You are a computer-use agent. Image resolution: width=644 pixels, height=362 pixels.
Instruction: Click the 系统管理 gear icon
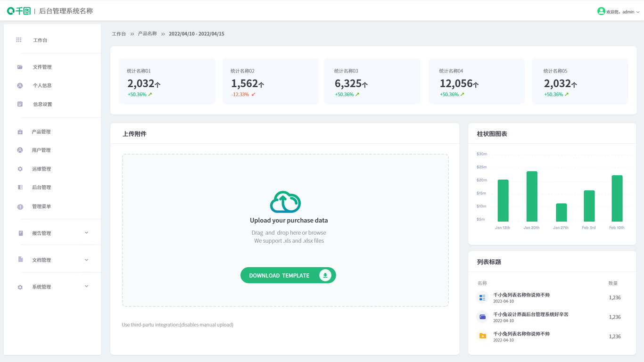pos(20,287)
